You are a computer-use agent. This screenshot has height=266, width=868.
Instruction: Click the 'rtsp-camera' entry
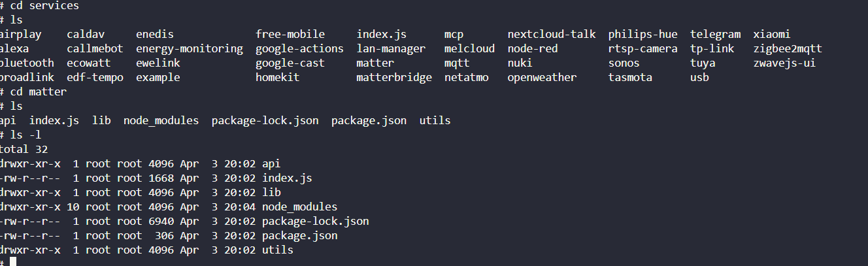pos(643,49)
